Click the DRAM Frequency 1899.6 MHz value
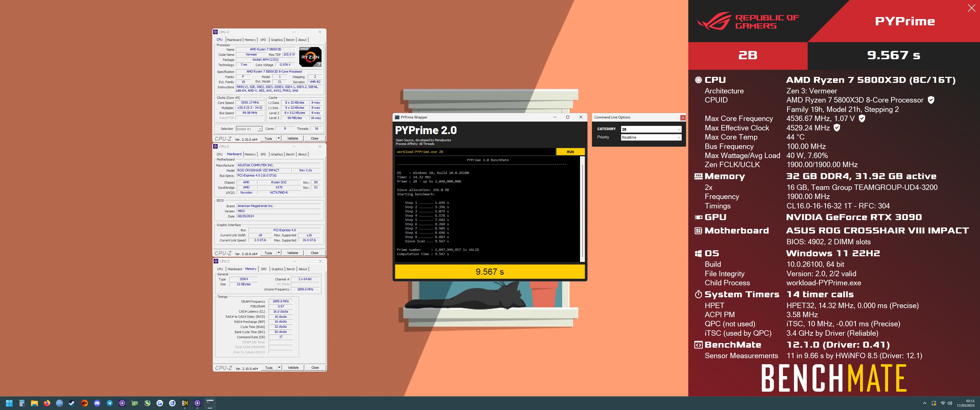The width and height of the screenshot is (980, 410). (x=281, y=301)
